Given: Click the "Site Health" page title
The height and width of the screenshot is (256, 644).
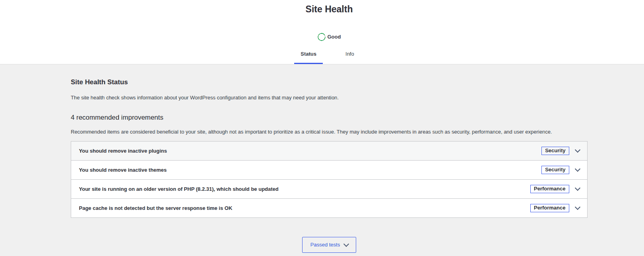Looking at the screenshot, I should (x=329, y=9).
